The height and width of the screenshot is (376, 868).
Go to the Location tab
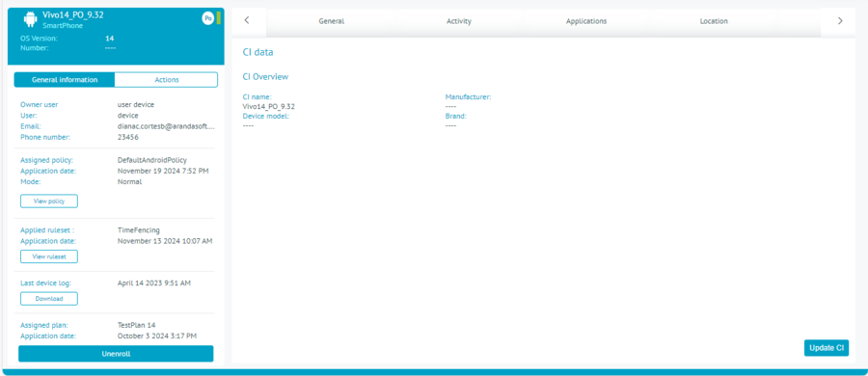pyautogui.click(x=714, y=21)
